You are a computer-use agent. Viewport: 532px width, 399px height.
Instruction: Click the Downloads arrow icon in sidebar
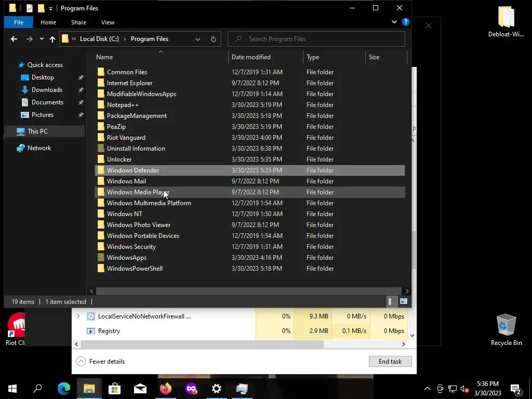[x=25, y=90]
